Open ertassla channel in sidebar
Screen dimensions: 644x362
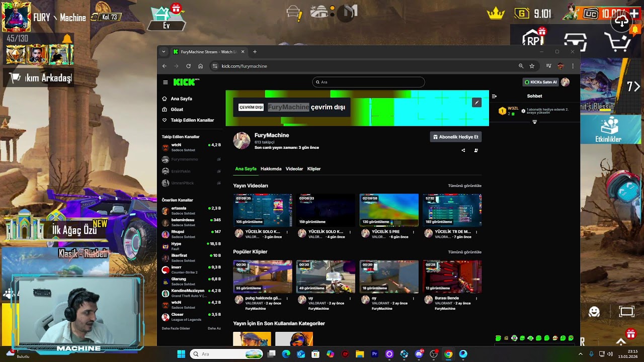click(x=191, y=210)
